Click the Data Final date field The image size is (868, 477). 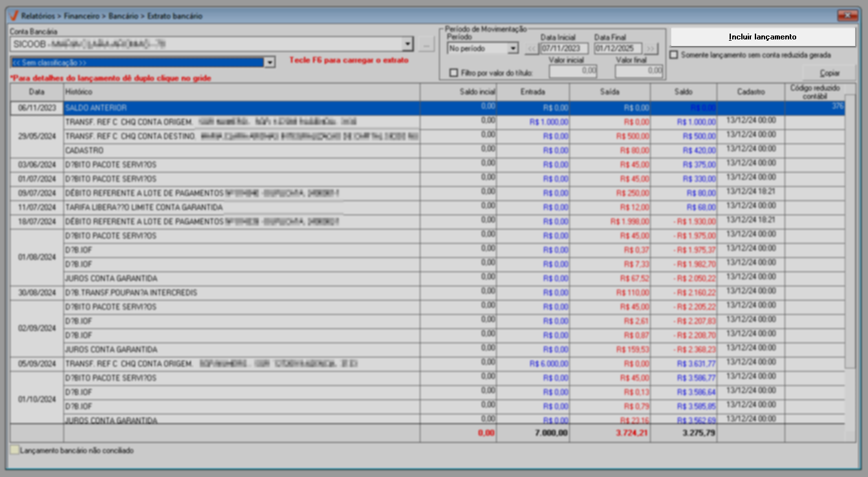pyautogui.click(x=618, y=48)
